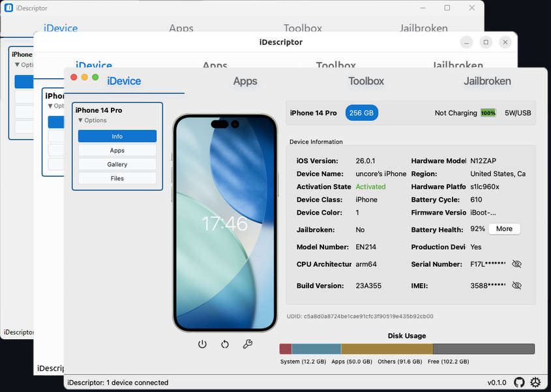Click the gray Free segment of Disk Usage
The width and height of the screenshot is (551, 392).
[x=484, y=349]
